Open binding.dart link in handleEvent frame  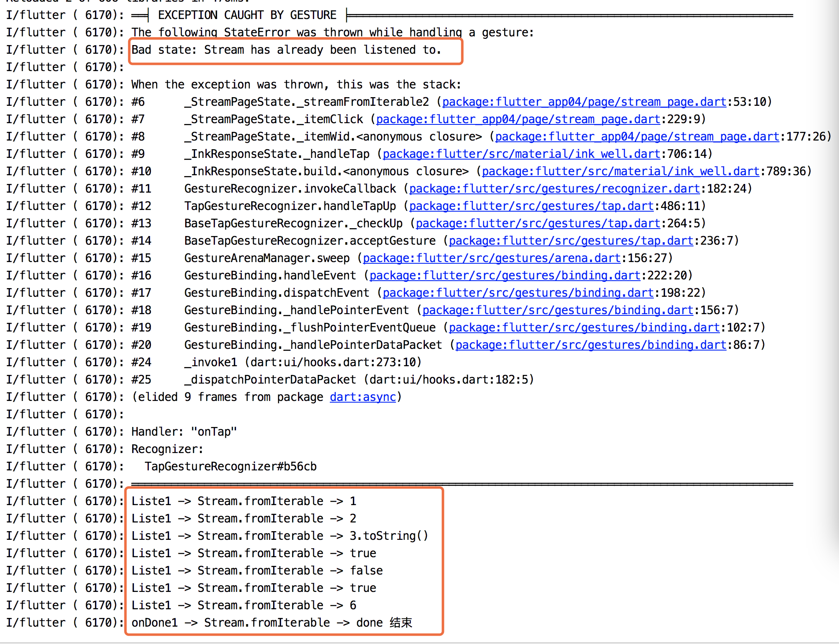point(505,275)
